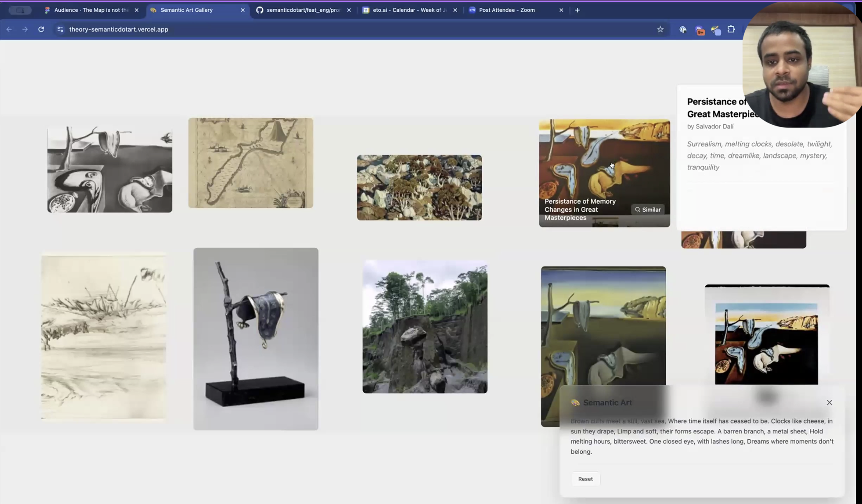Select the forest cliff photograph thumbnail
The height and width of the screenshot is (504, 862).
[425, 327]
